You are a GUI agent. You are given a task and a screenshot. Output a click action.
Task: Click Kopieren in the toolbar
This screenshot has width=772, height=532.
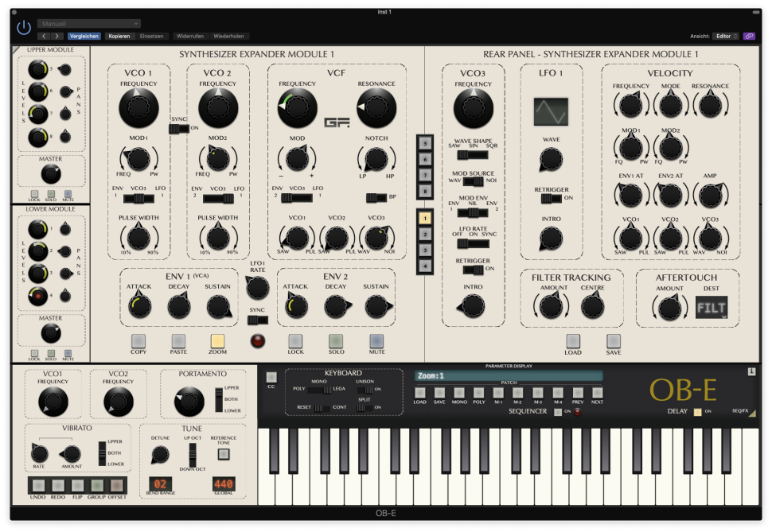pos(119,36)
